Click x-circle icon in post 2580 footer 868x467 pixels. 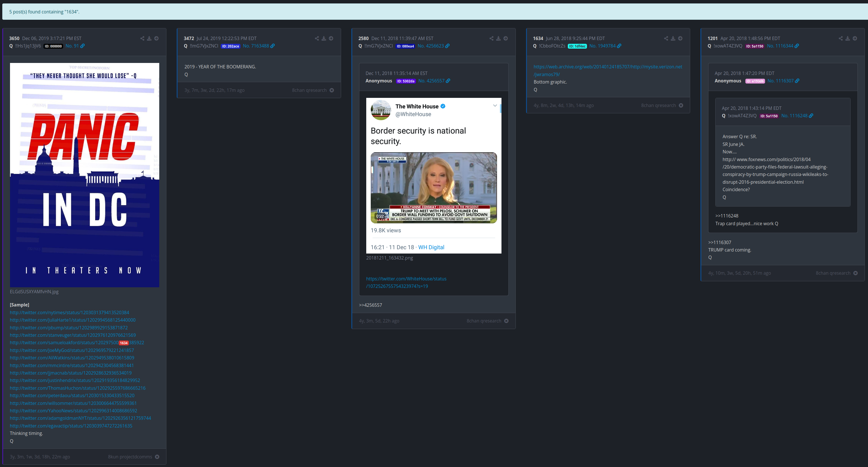click(x=506, y=321)
